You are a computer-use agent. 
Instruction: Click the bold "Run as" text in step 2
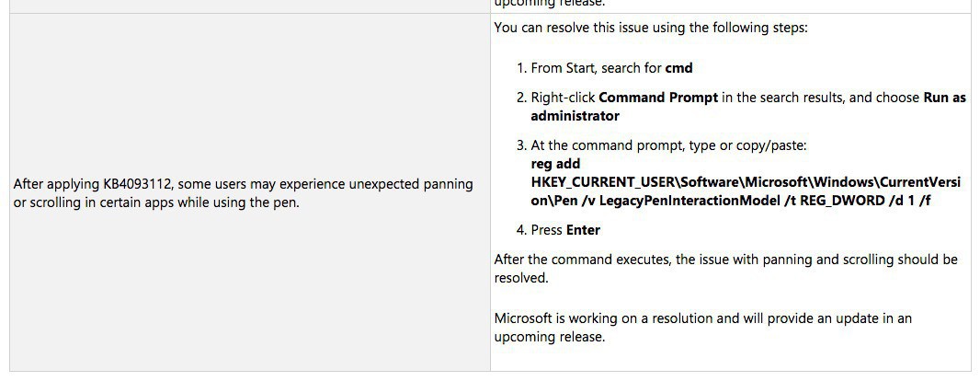coord(944,98)
